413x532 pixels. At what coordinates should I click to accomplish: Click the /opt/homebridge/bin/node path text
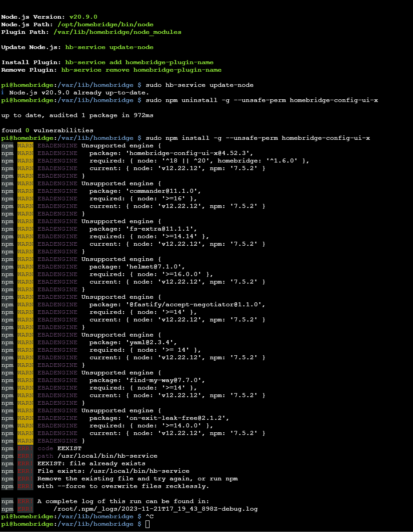(103, 24)
